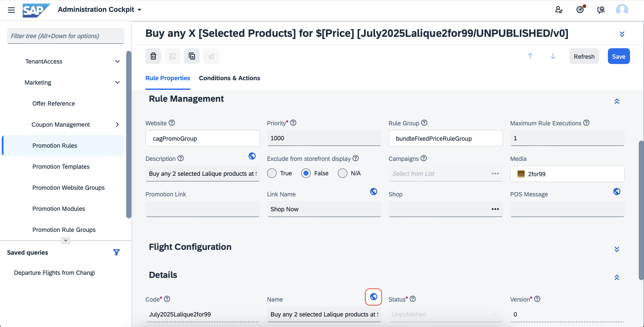The width and height of the screenshot is (644, 327).
Task: Open Campaigns list ellipsis button
Action: click(495, 173)
